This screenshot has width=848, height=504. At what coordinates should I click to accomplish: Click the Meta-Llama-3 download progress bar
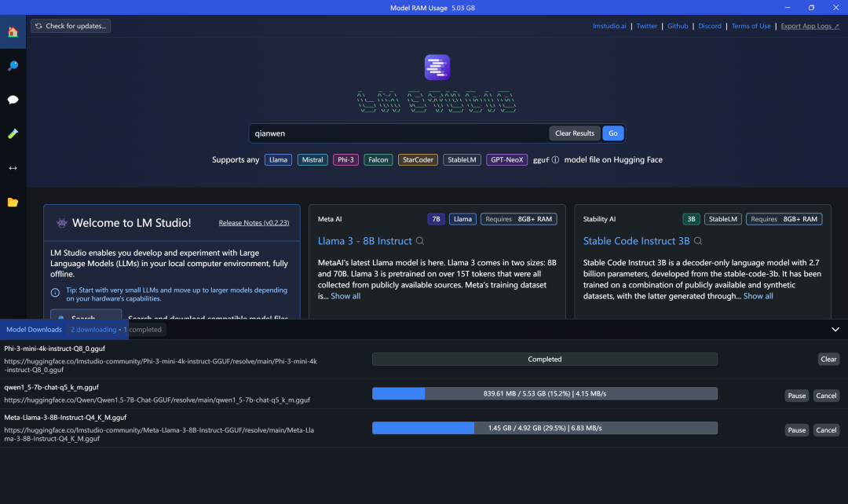[x=544, y=428]
